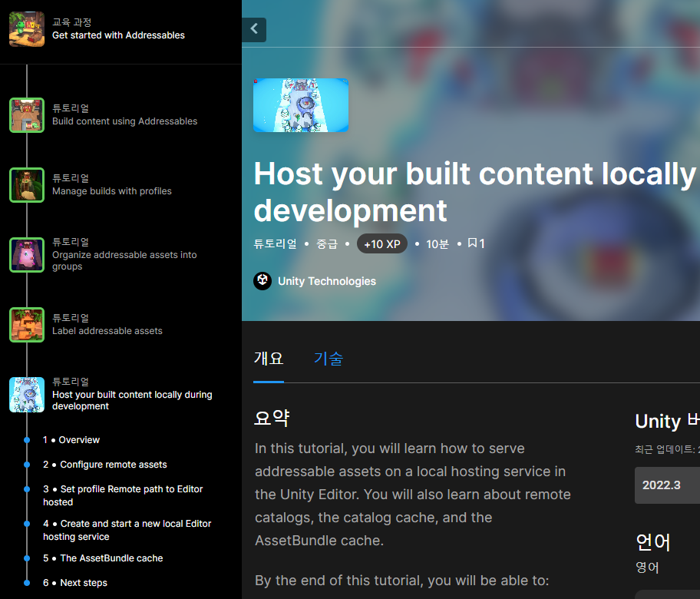Open Organize addressable assets into groups thumbnail
The image size is (700, 599).
pyautogui.click(x=27, y=255)
